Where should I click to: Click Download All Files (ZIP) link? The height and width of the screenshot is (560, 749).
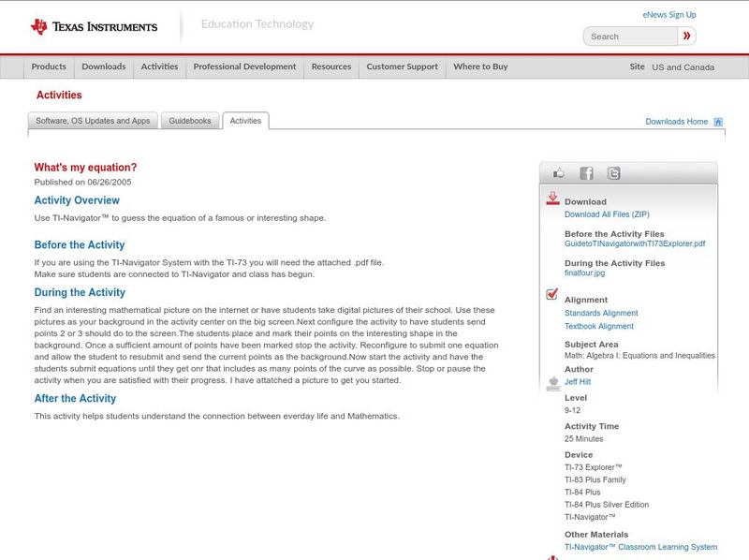tap(607, 214)
